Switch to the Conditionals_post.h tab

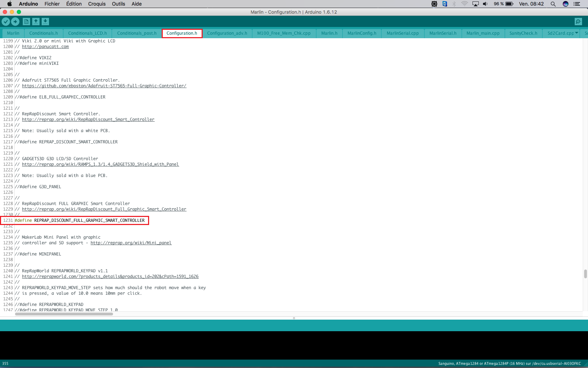tap(137, 33)
